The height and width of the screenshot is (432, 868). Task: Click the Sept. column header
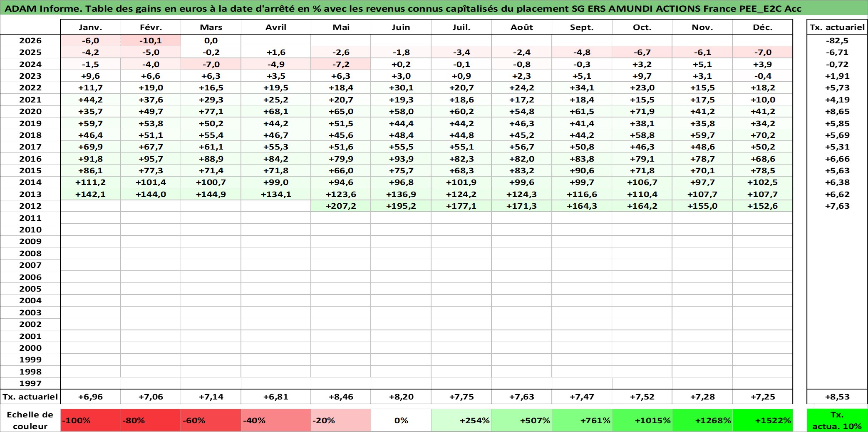(582, 27)
